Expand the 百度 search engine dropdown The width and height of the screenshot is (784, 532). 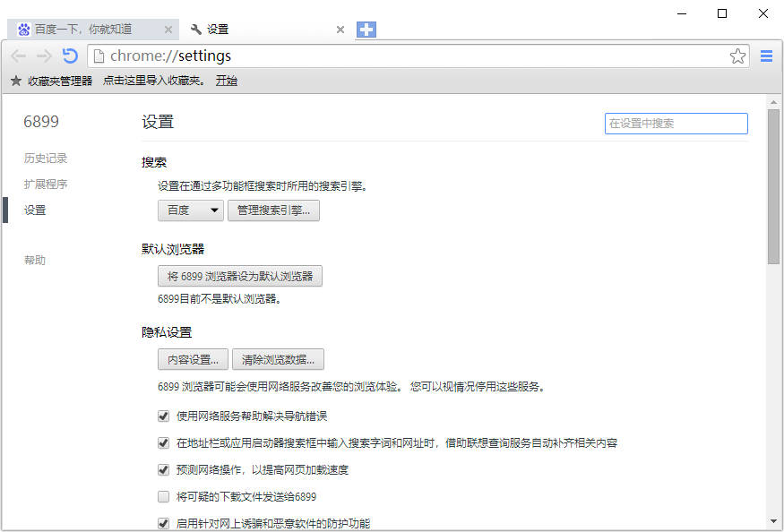[191, 210]
